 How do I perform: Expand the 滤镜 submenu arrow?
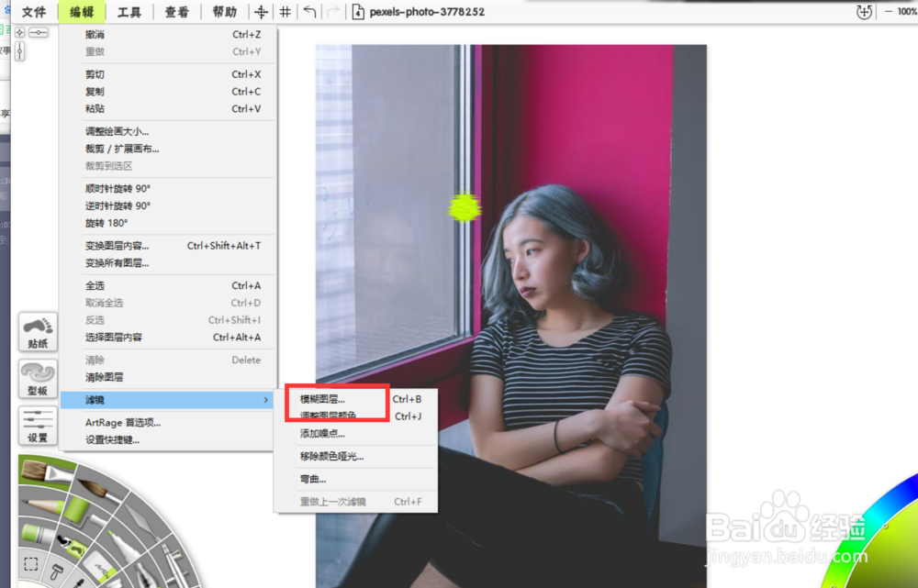266,400
